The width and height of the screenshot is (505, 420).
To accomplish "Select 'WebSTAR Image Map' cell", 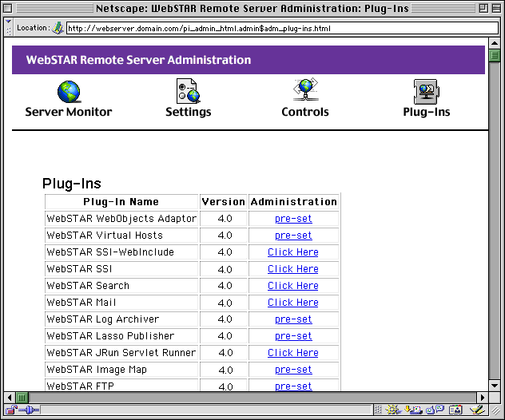I will [121, 370].
